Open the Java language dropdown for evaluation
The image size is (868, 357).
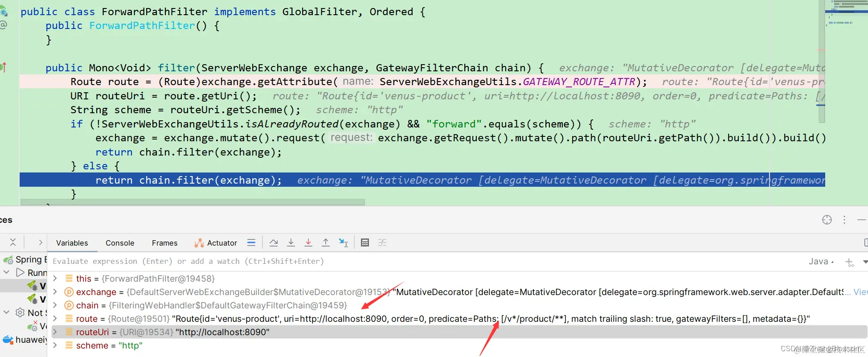tap(821, 262)
